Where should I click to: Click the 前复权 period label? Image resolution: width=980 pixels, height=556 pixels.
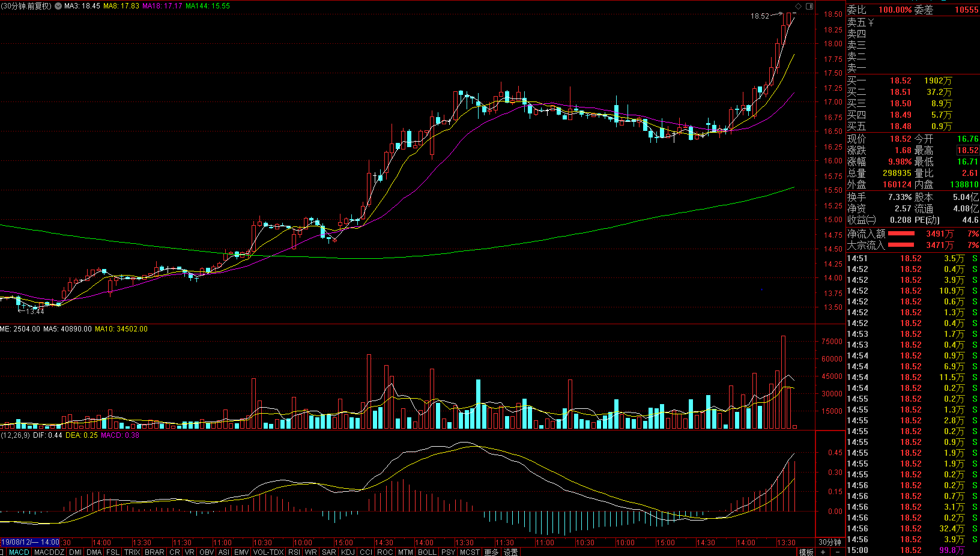26,6
